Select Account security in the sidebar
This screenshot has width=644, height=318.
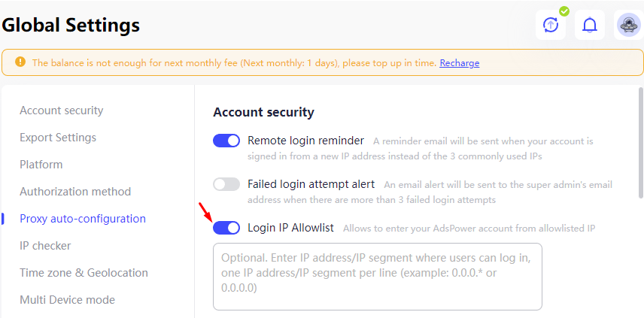point(61,111)
